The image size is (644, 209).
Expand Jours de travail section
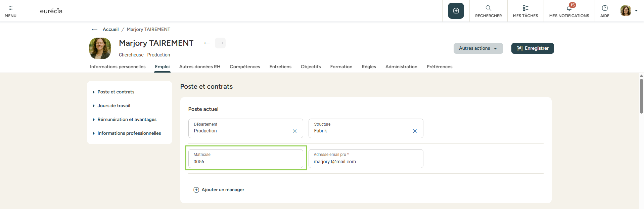[113, 106]
